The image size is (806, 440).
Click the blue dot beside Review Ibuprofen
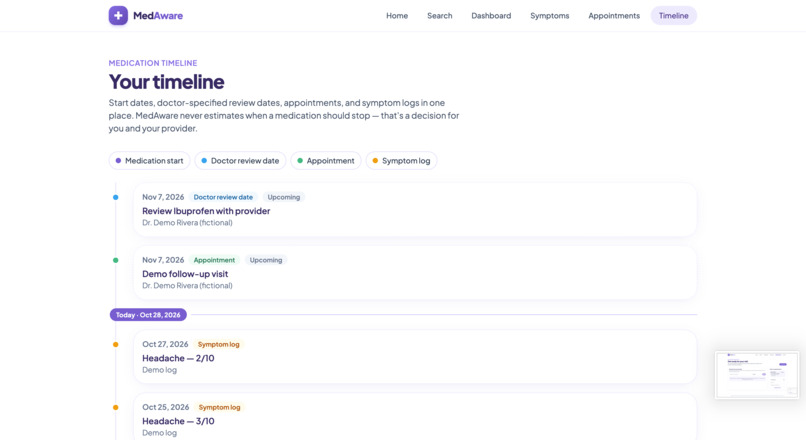(x=116, y=197)
